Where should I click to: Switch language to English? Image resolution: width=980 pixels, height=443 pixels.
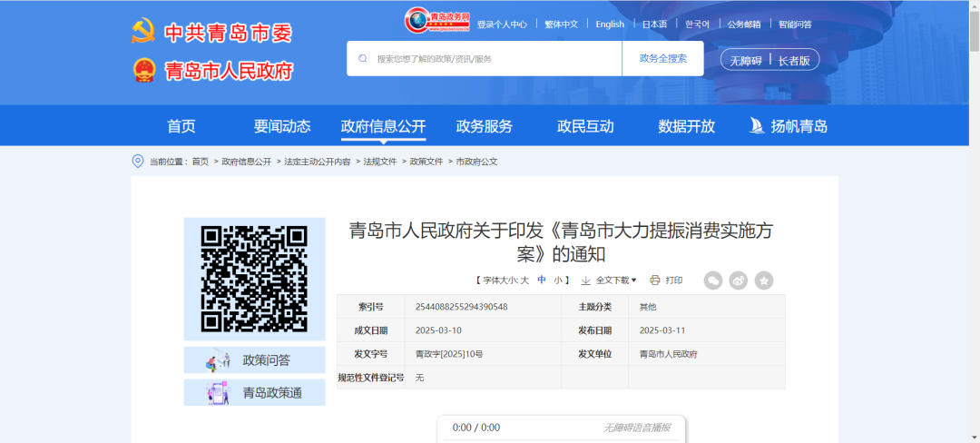point(610,25)
